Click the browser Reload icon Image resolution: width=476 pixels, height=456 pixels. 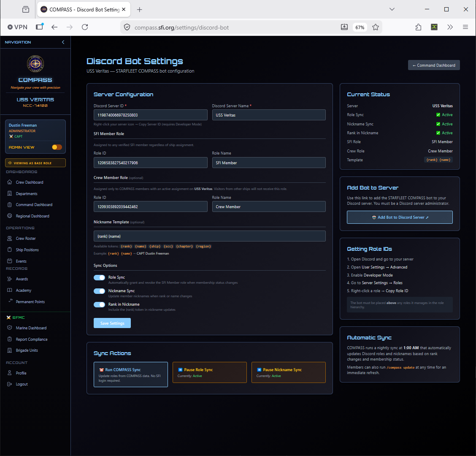tap(85, 27)
